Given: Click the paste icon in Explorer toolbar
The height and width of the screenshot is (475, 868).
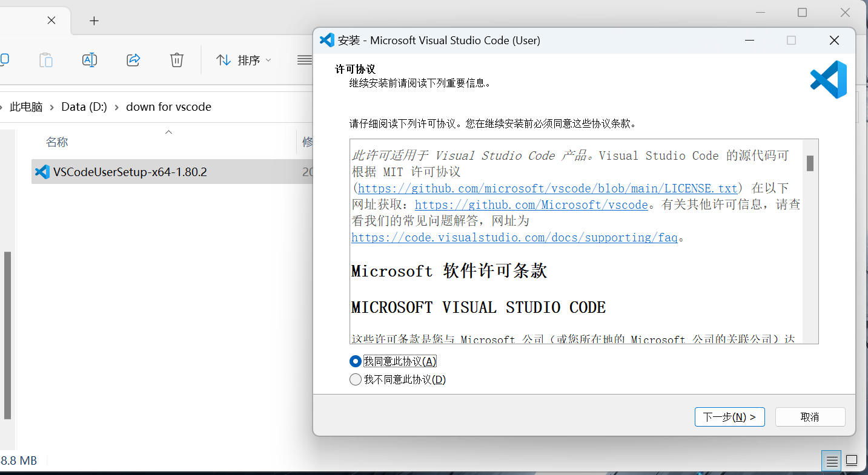Looking at the screenshot, I should tap(46, 60).
